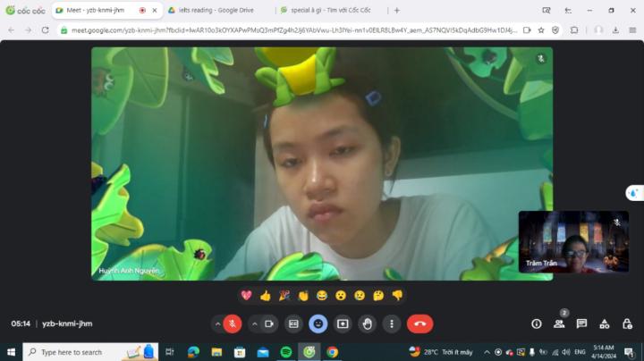Screen dimensions: 644x361
Task: Open the Windows Start menu
Action: (x=11, y=352)
